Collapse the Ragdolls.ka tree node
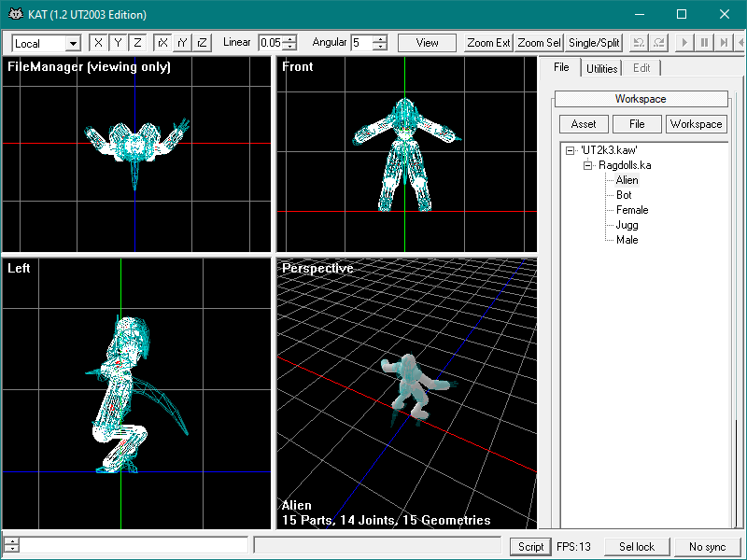This screenshot has width=747, height=560. point(588,166)
